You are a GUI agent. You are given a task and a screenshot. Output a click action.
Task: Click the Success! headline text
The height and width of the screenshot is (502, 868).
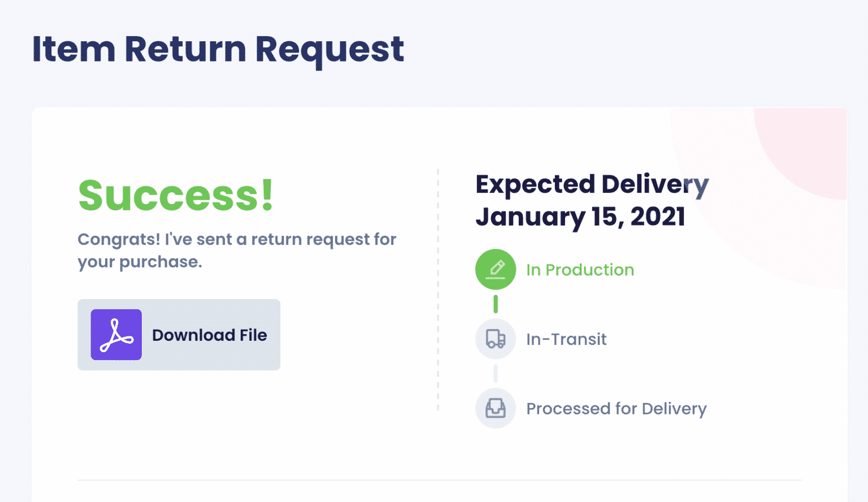(176, 196)
